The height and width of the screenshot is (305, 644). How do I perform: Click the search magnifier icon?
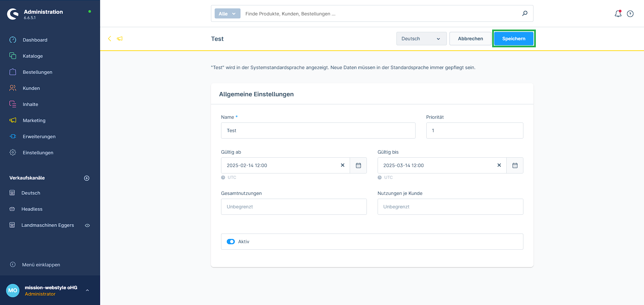pyautogui.click(x=525, y=13)
